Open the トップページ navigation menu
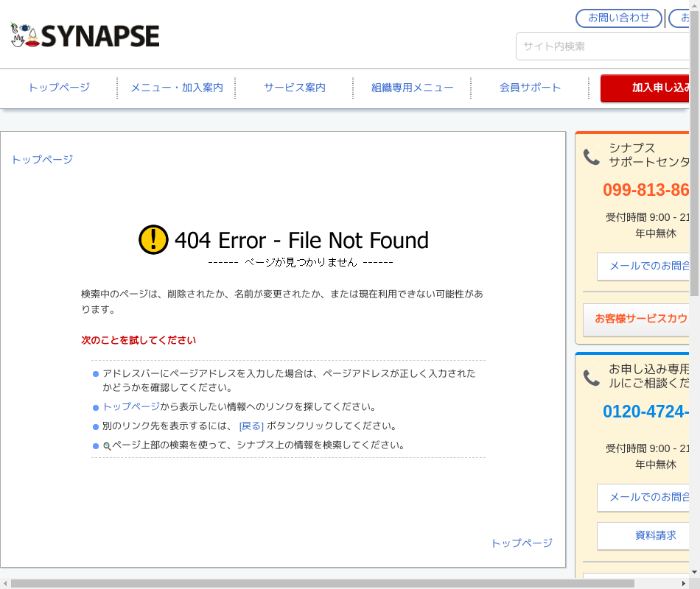This screenshot has height=589, width=700. (x=59, y=88)
